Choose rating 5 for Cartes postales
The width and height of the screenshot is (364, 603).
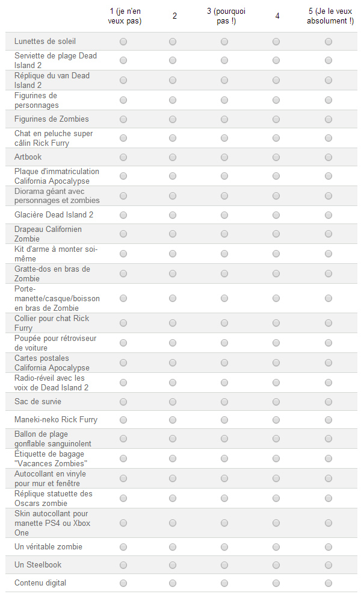coord(329,363)
